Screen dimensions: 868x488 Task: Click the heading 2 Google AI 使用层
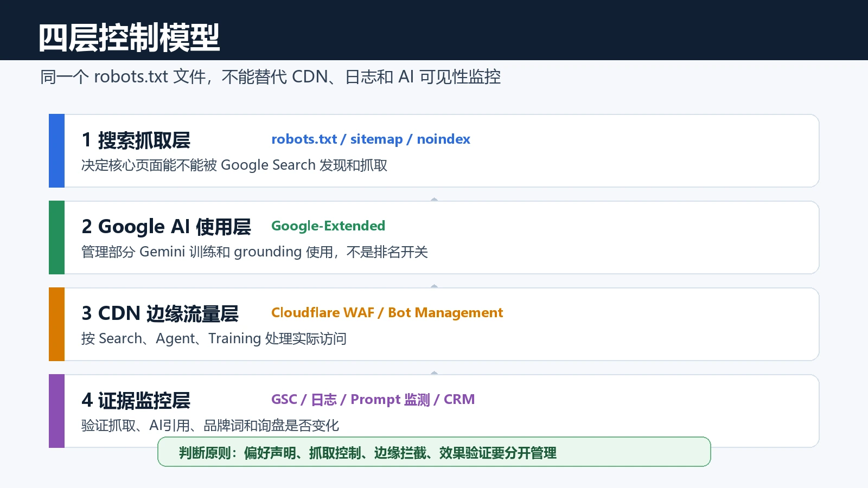[x=166, y=227]
